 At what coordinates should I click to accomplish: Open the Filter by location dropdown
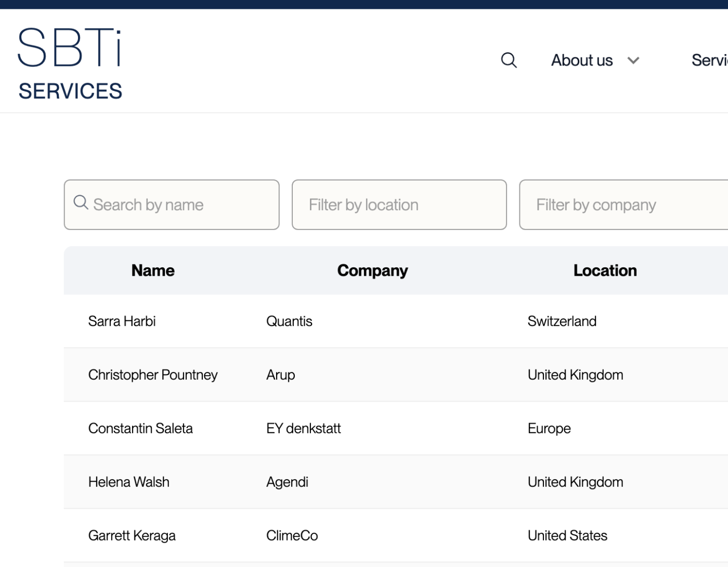pos(399,204)
